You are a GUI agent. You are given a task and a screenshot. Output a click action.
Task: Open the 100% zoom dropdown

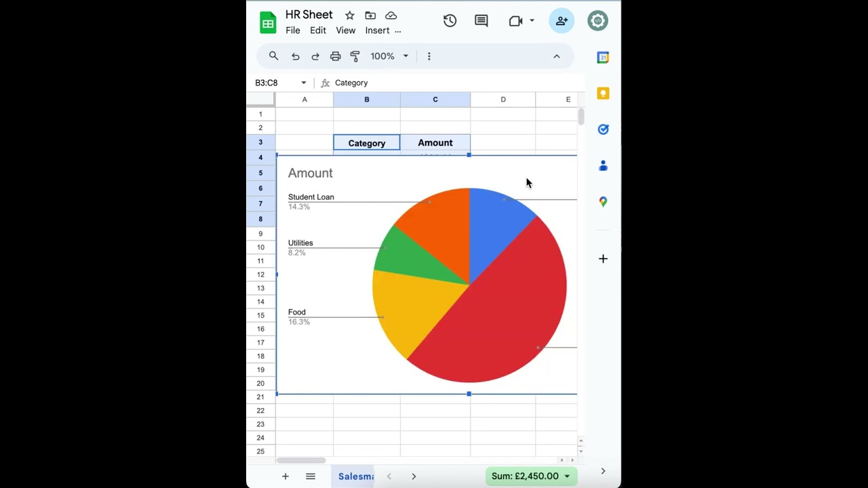click(389, 56)
